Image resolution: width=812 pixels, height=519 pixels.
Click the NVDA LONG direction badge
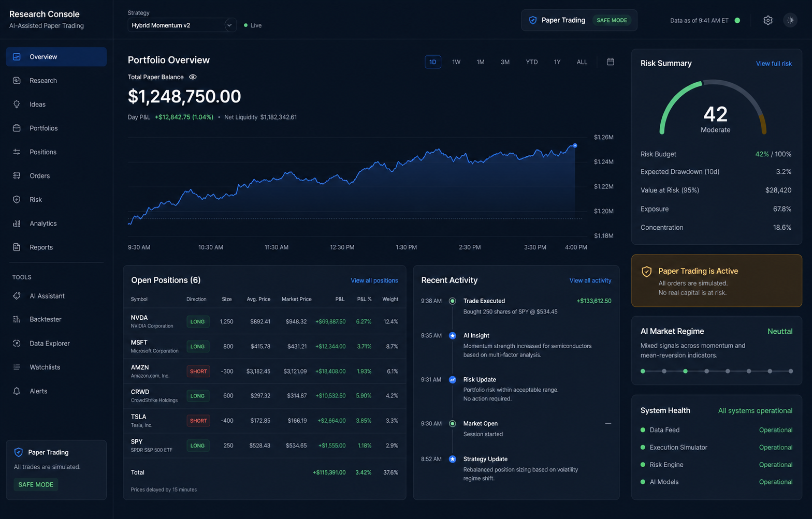click(198, 322)
